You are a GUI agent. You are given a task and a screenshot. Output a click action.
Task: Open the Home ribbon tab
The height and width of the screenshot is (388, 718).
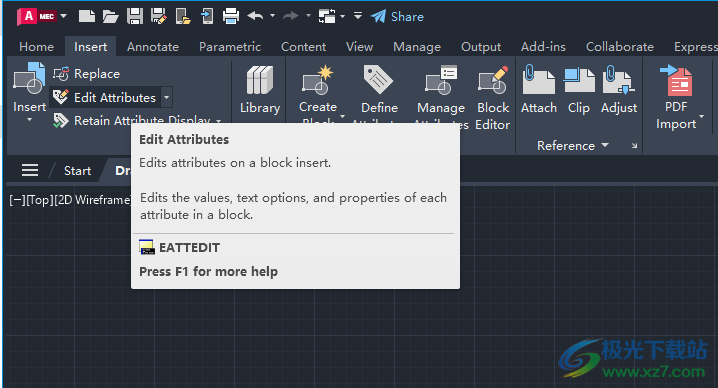pyautogui.click(x=37, y=47)
